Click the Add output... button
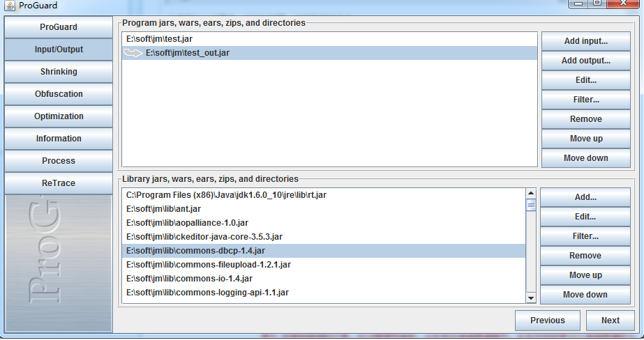644x340 pixels. pyautogui.click(x=585, y=61)
